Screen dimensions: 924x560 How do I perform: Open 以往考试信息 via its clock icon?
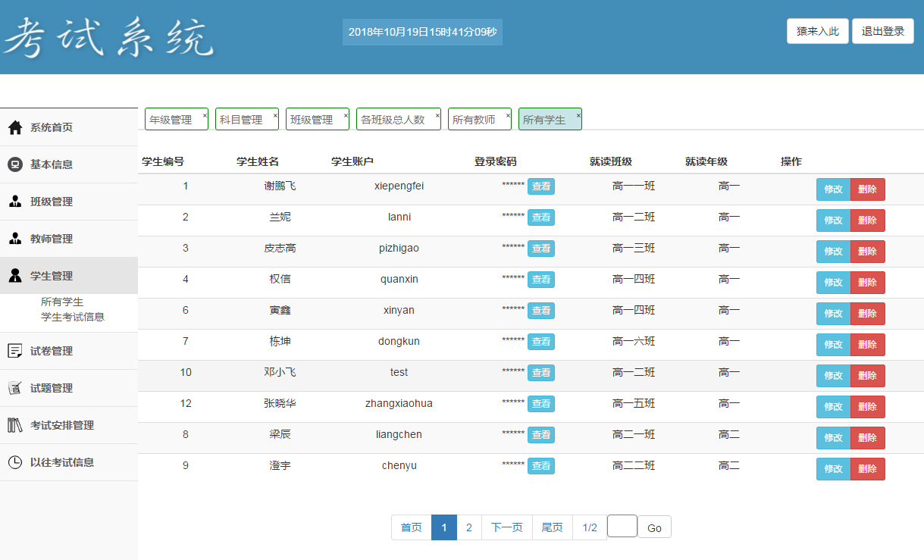click(15, 462)
